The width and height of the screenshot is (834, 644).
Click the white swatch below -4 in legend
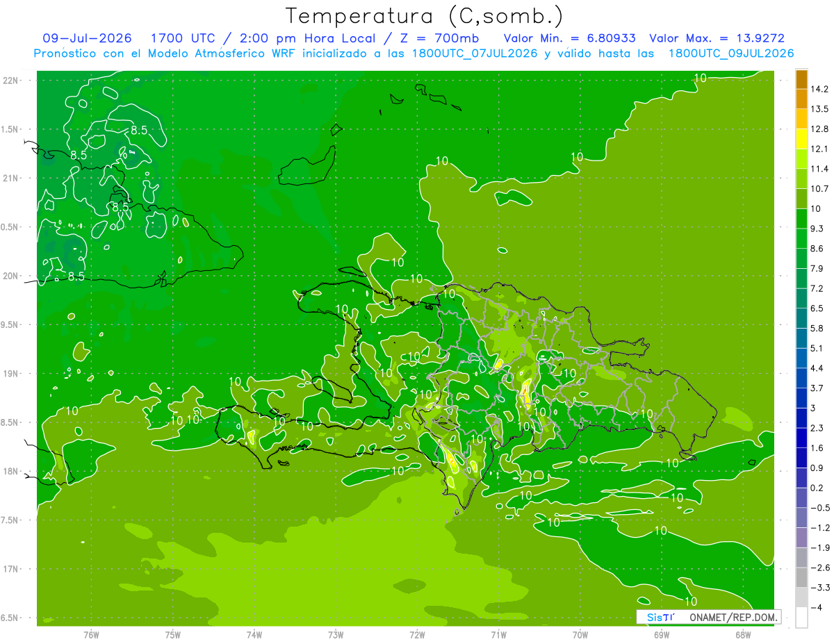801,617
